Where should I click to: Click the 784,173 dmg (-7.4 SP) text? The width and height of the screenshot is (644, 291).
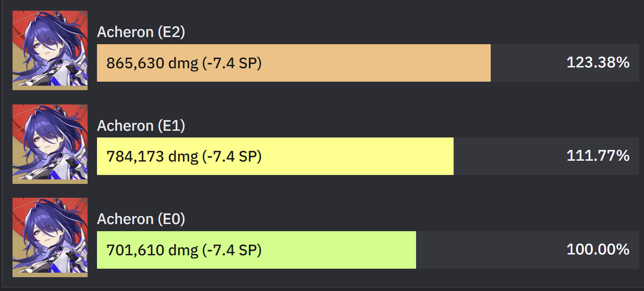click(184, 157)
